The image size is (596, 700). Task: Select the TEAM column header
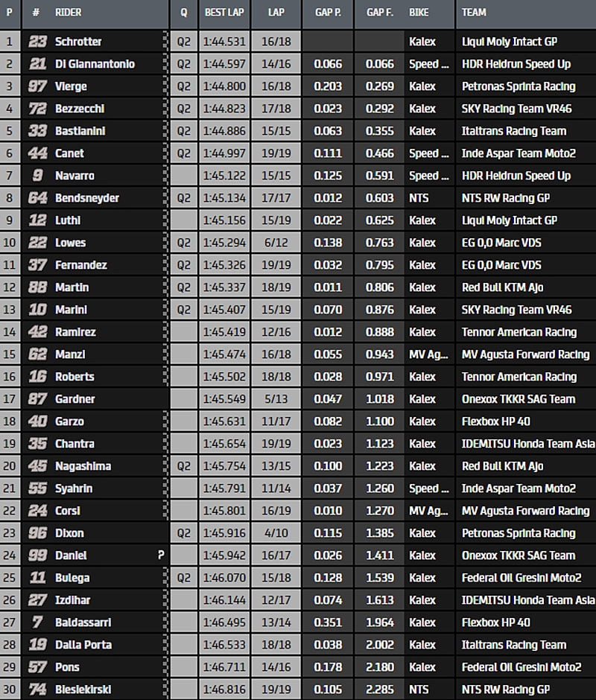[x=474, y=13]
